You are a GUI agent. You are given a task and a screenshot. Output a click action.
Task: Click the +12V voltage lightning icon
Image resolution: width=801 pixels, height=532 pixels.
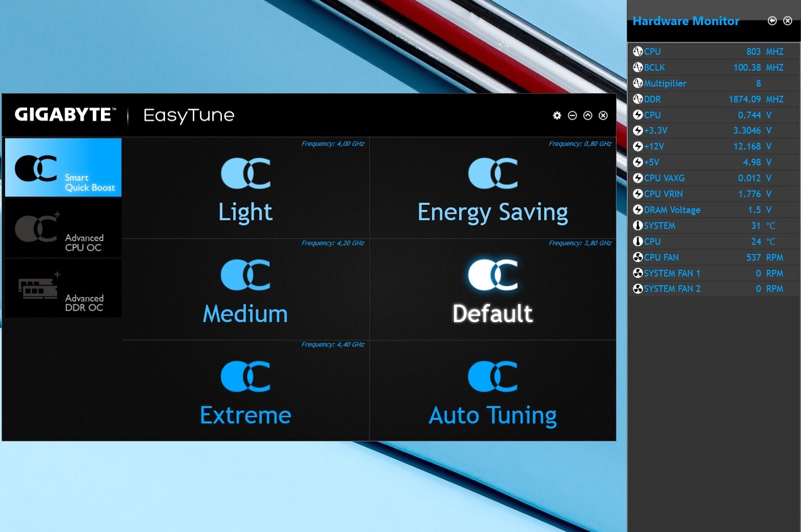coord(637,146)
